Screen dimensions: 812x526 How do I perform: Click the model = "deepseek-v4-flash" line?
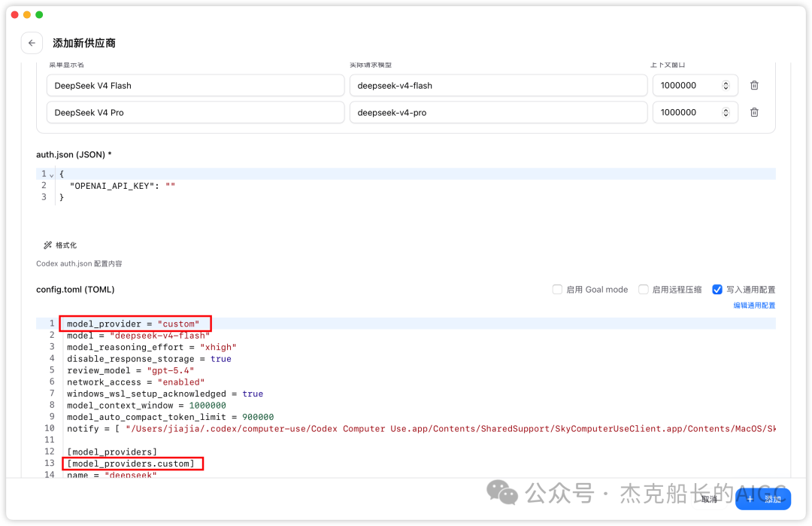(138, 336)
